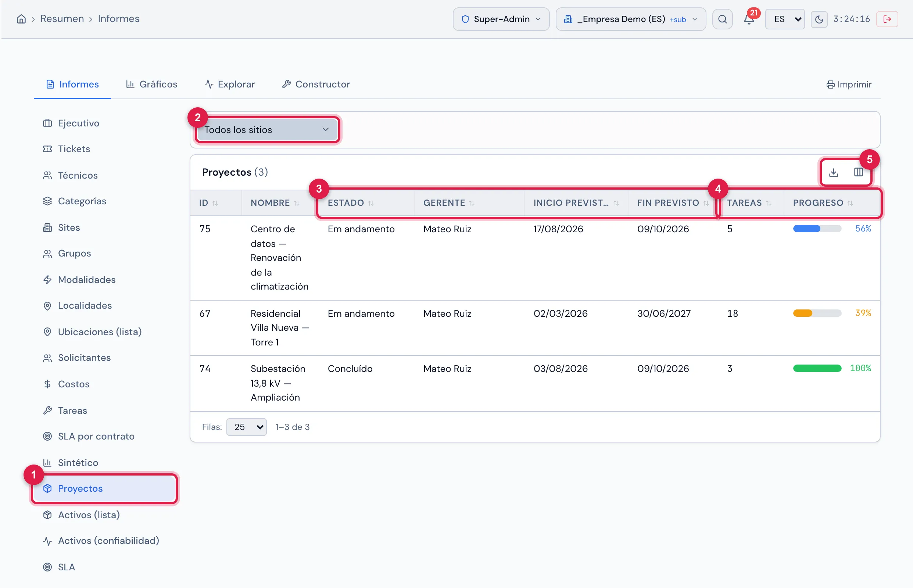Open the column visibility icon
Screen dimensions: 913x588
[858, 173]
